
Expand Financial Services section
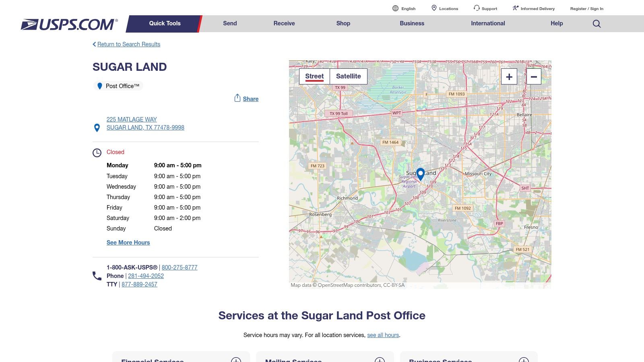(236, 360)
